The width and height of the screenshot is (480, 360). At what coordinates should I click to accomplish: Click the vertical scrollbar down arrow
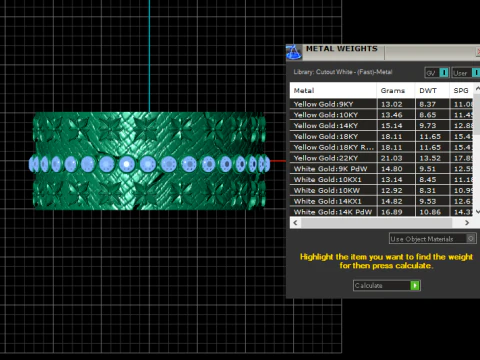tap(477, 212)
